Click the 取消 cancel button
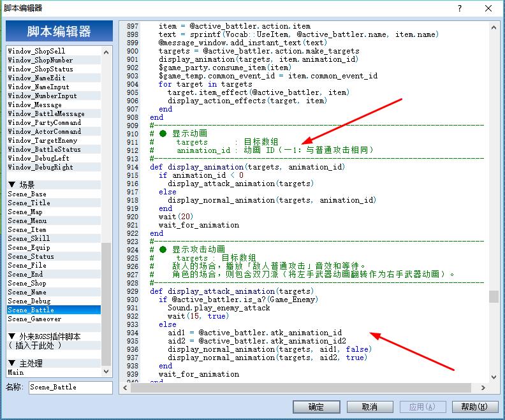Screen dimensions: 505x420 (x=370, y=407)
